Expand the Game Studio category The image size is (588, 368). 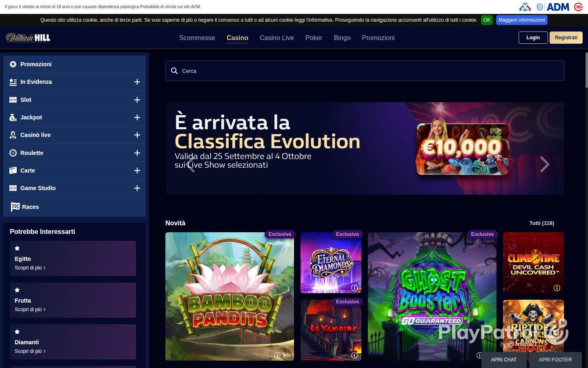tap(137, 188)
